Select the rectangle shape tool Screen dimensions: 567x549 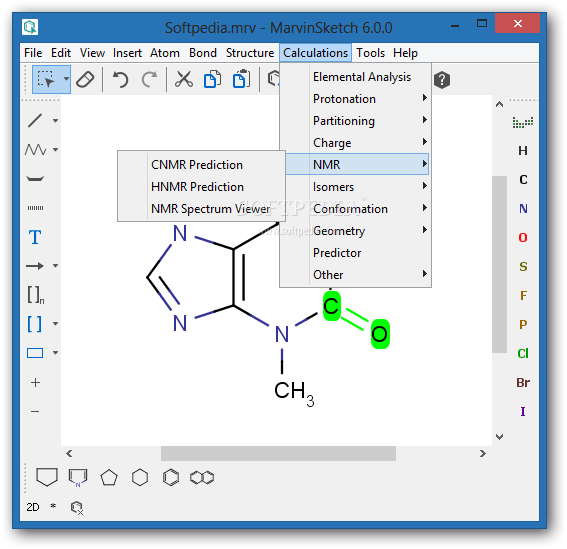(x=35, y=353)
